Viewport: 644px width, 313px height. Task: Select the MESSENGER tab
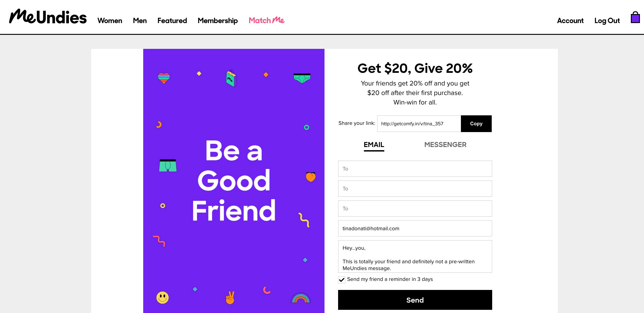coord(445,145)
